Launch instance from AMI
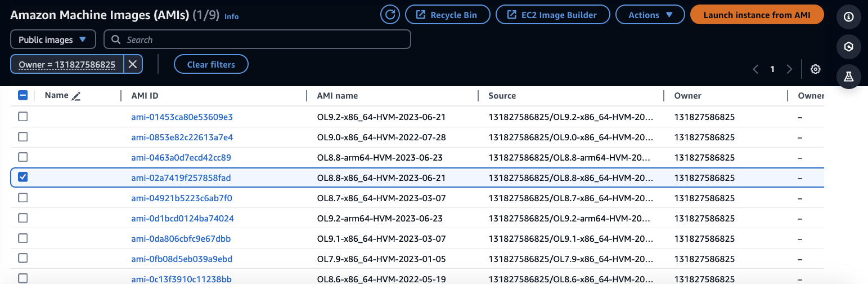The height and width of the screenshot is (284, 868). pyautogui.click(x=757, y=15)
